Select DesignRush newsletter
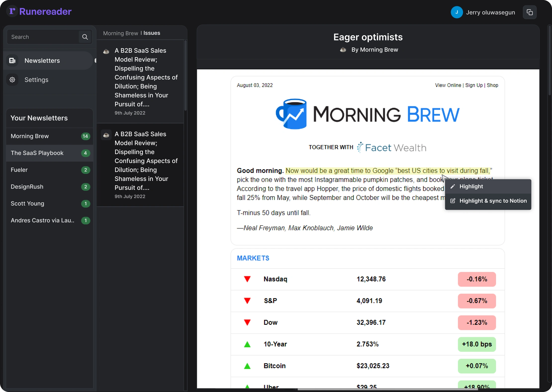Screen dimensions: 552x392 coord(49,187)
